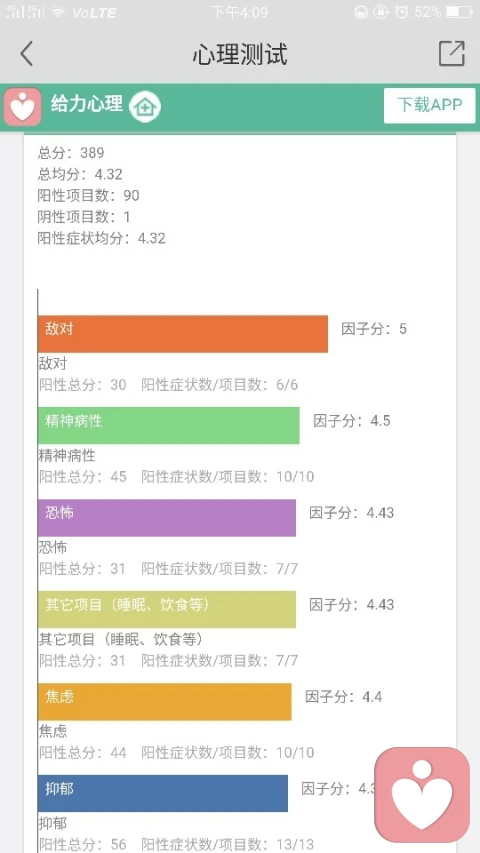This screenshot has width=480, height=853.
Task: Tap the back arrow in header
Action: [27, 54]
